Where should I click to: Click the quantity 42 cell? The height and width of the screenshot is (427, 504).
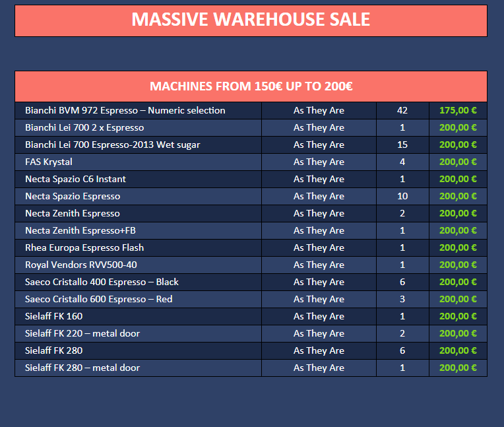pyautogui.click(x=402, y=110)
